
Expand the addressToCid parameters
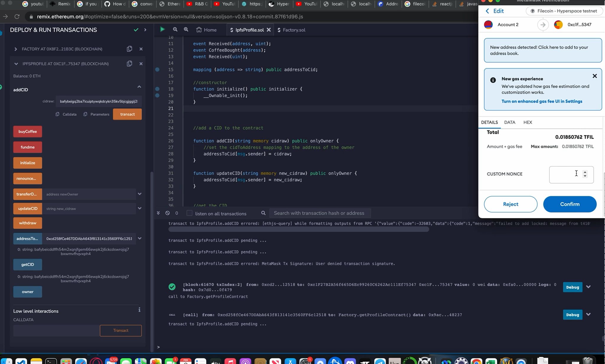pos(140,238)
